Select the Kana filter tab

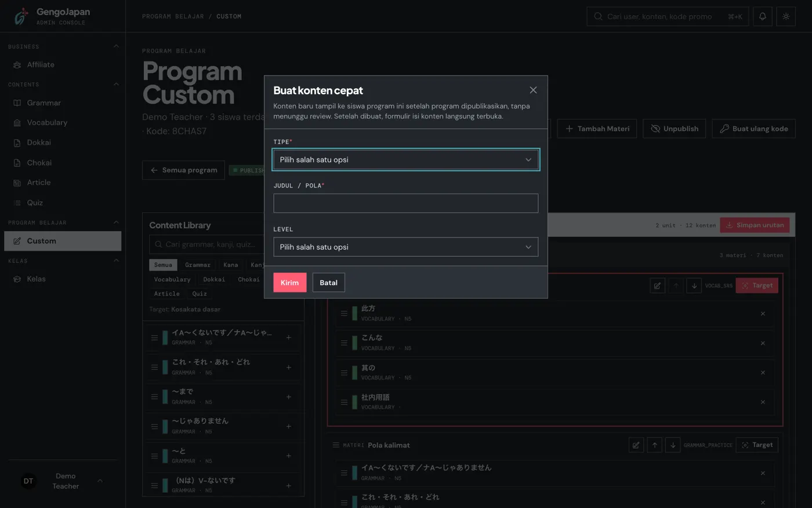coord(231,265)
